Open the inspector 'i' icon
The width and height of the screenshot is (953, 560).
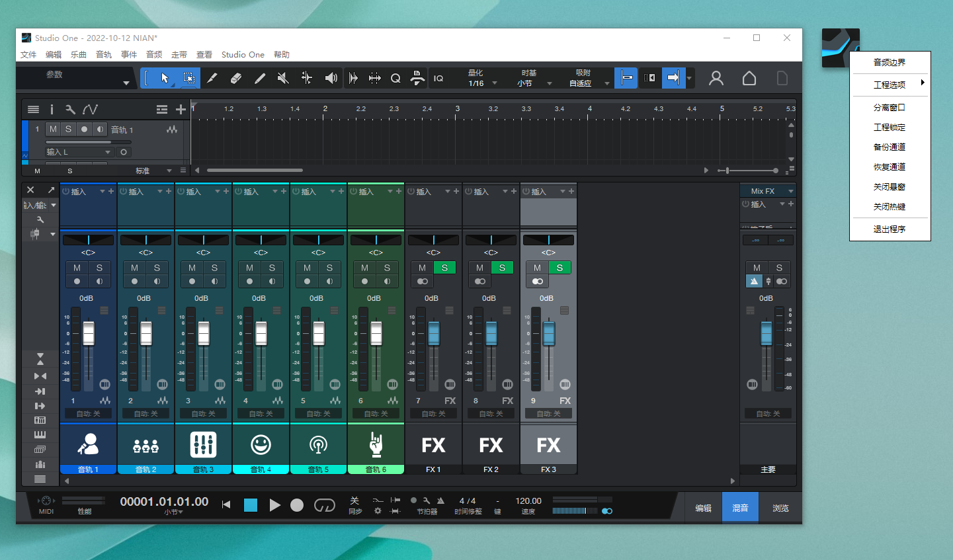click(52, 109)
